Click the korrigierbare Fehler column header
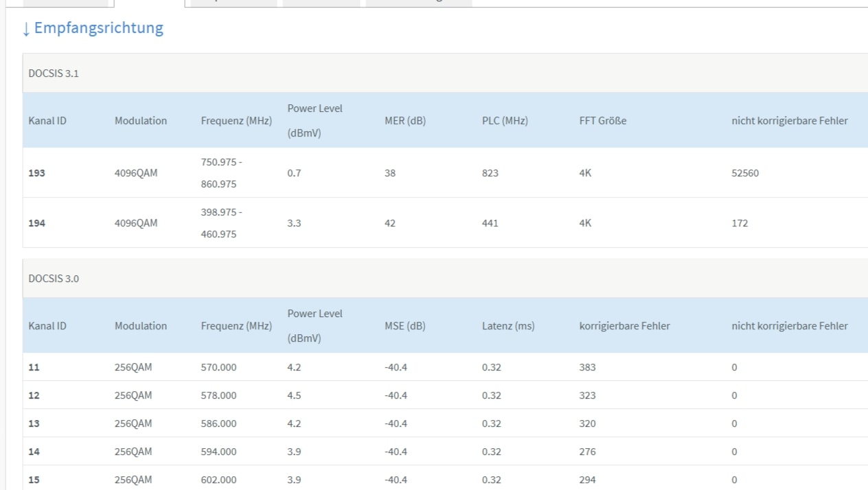The width and height of the screenshot is (868, 490). click(624, 326)
